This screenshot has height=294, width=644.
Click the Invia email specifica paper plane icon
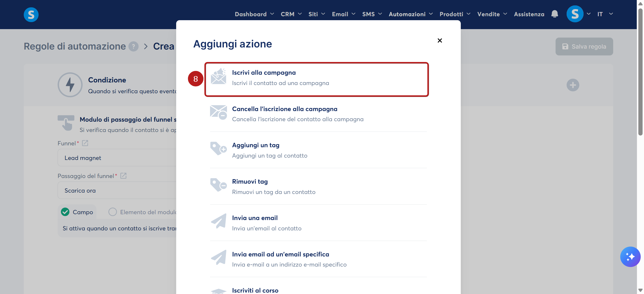tap(219, 257)
